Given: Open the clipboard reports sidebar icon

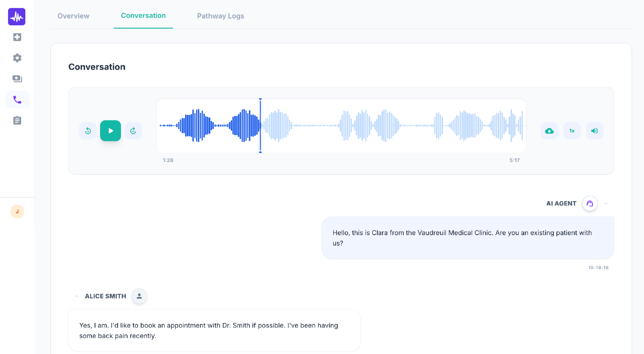Looking at the screenshot, I should (x=17, y=121).
